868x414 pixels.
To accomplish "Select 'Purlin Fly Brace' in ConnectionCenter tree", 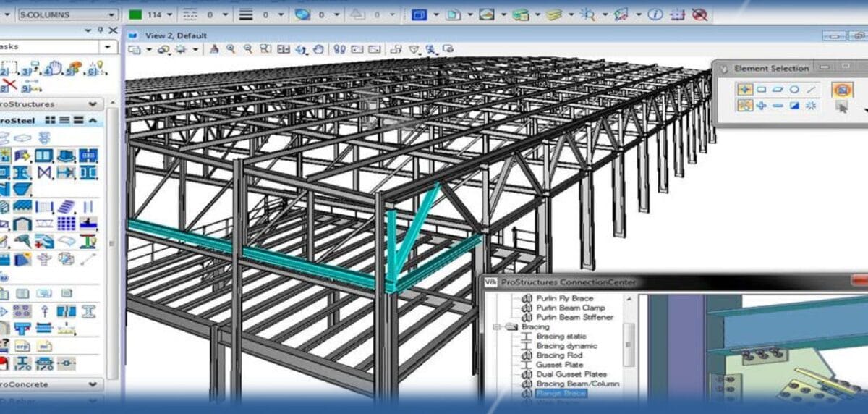I will (x=564, y=298).
